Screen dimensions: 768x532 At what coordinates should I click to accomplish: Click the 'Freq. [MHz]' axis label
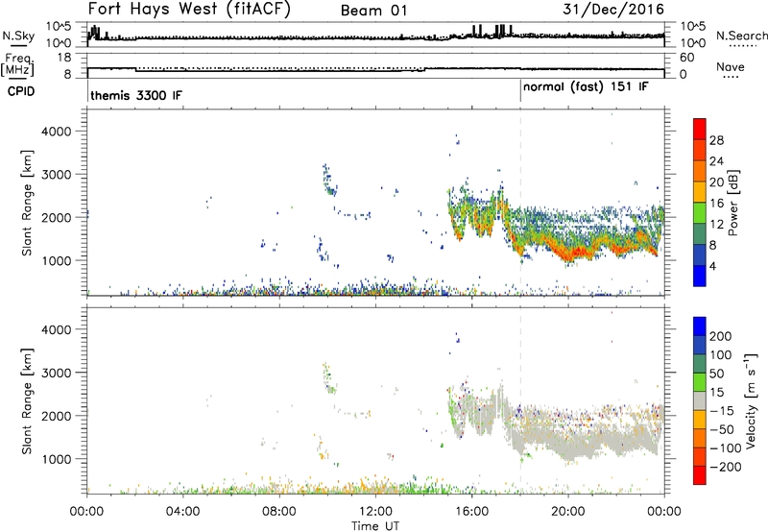(x=18, y=65)
